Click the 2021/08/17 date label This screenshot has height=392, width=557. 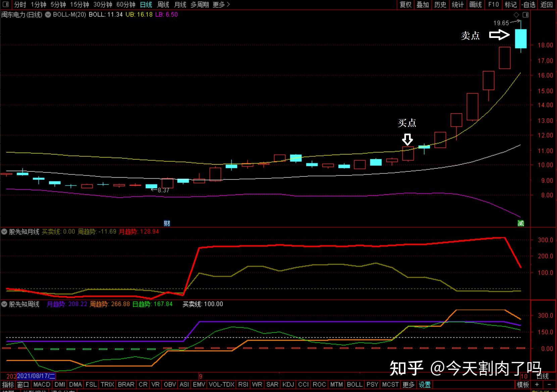(36, 376)
